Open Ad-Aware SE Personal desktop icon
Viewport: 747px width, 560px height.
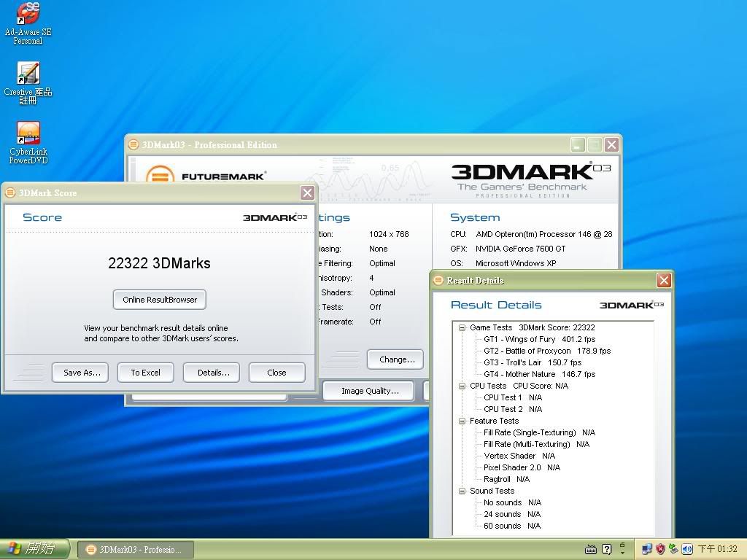click(28, 15)
